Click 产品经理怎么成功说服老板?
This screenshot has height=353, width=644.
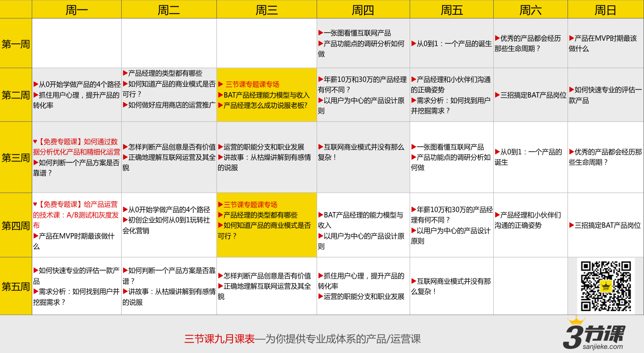[x=263, y=106]
